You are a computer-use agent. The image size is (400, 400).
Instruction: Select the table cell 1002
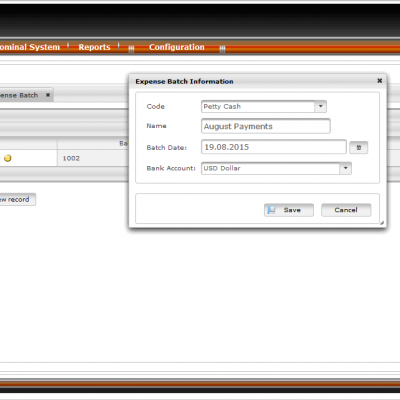[93, 158]
